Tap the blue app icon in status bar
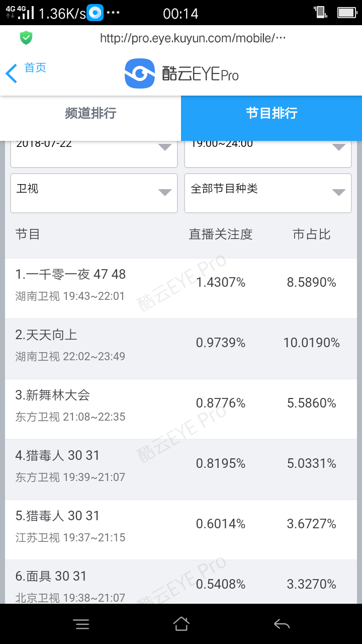362x644 pixels. (x=95, y=13)
